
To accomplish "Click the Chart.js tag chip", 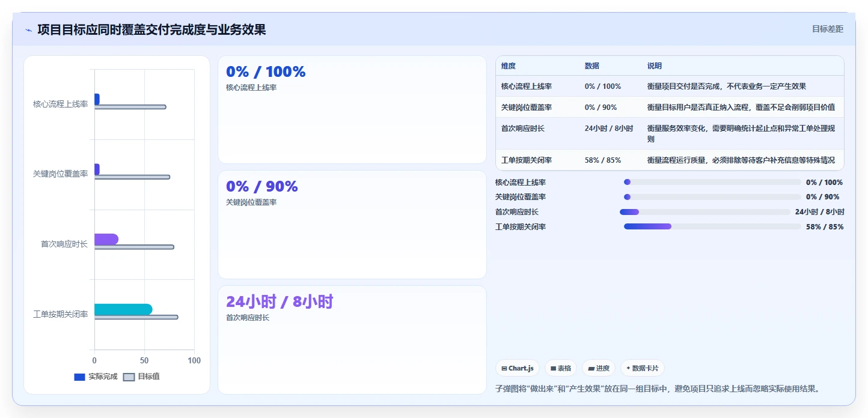I will [x=517, y=368].
